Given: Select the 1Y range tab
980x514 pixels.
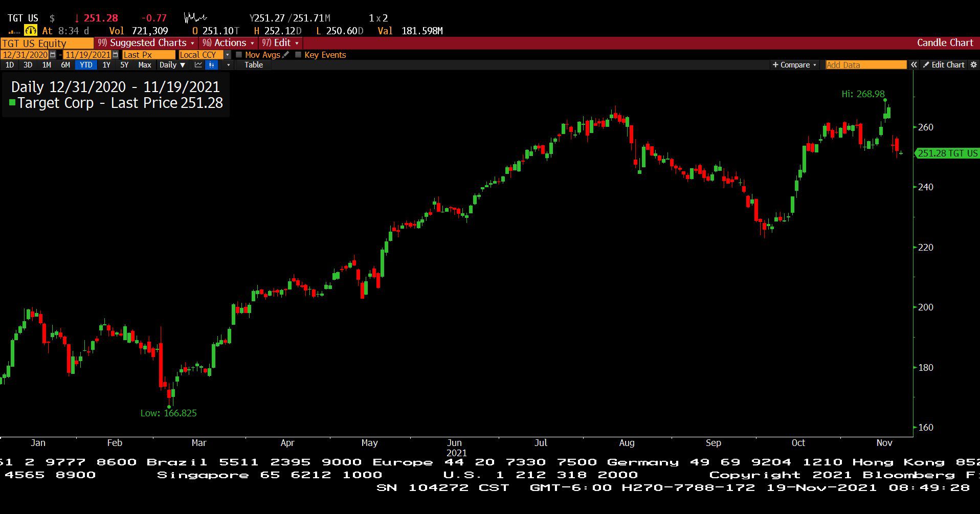Looking at the screenshot, I should pos(106,65).
